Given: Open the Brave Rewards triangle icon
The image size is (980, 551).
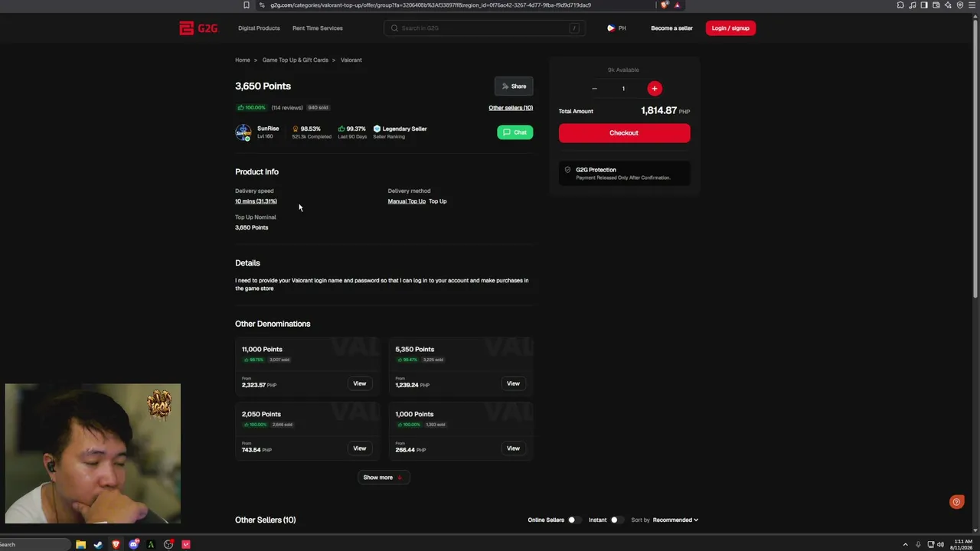Looking at the screenshot, I should [x=677, y=5].
